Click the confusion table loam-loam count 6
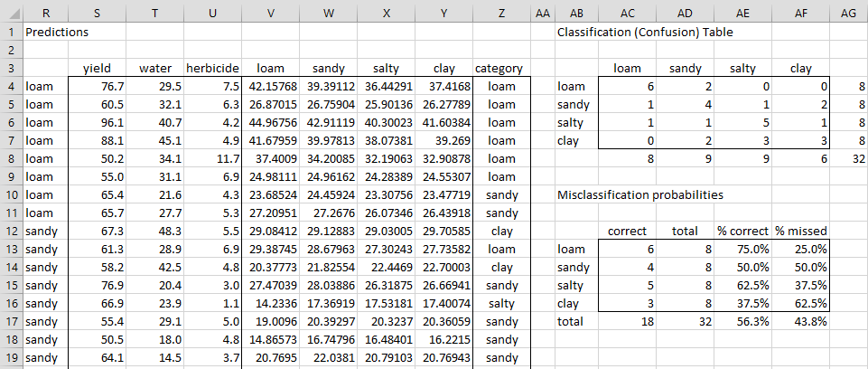This screenshot has height=369, width=868. click(x=627, y=87)
